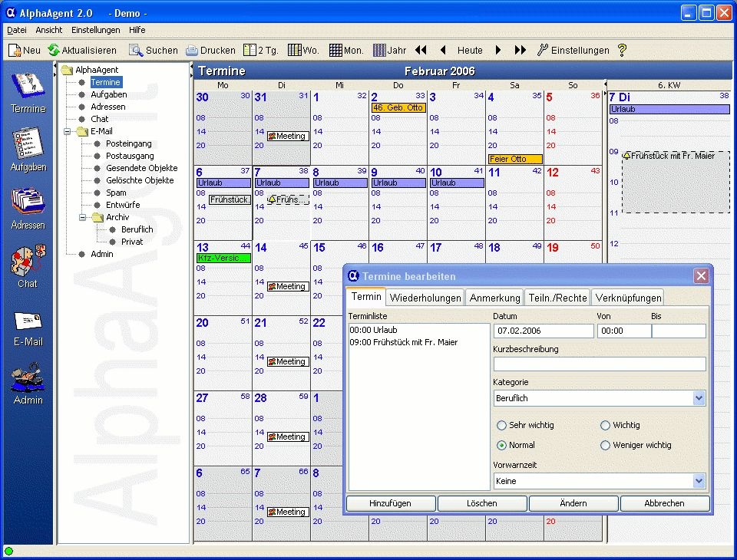Switch to the Wiederholungen tab
Viewport: 737px width, 560px height.
425,298
